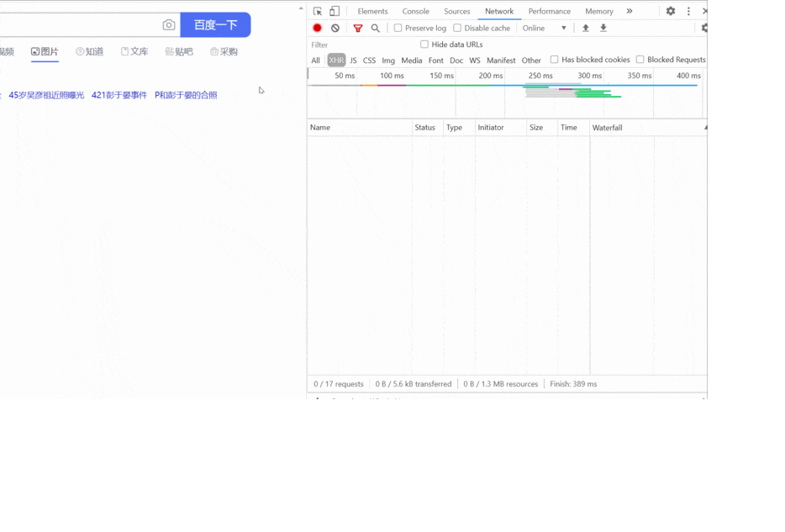Open the 图片 Baidu tab
Image resolution: width=785 pixels, height=532 pixels.
45,51
